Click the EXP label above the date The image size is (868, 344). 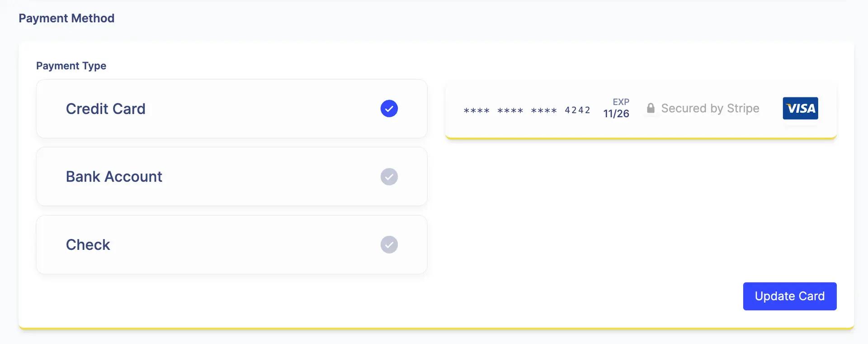tap(621, 102)
